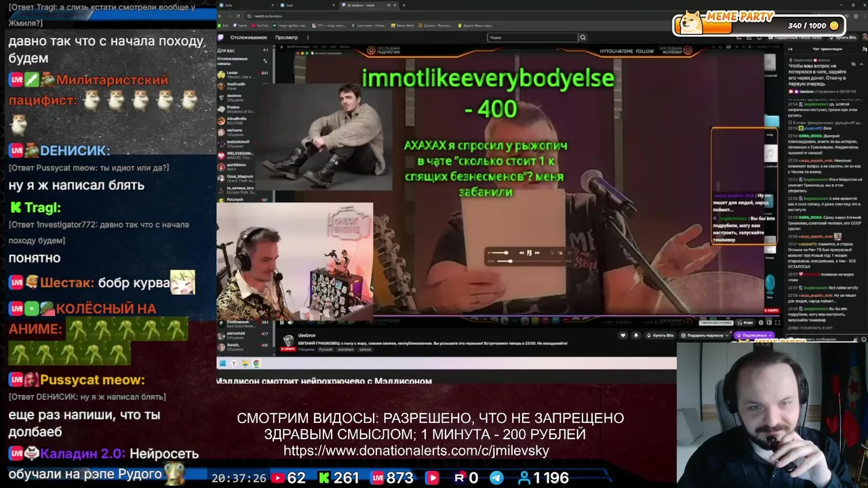Open AlinaRinRin channel in sidebar
This screenshot has height=488, width=868.
click(x=244, y=120)
